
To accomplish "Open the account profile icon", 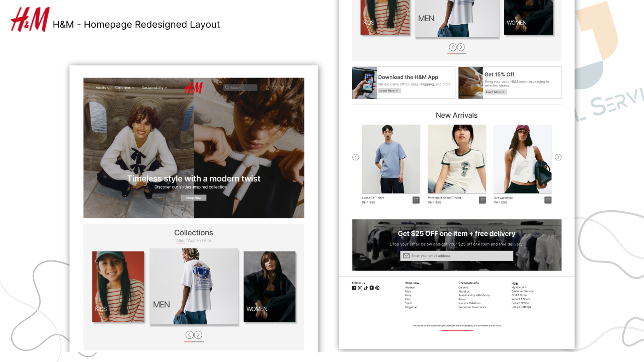I will coord(267,87).
